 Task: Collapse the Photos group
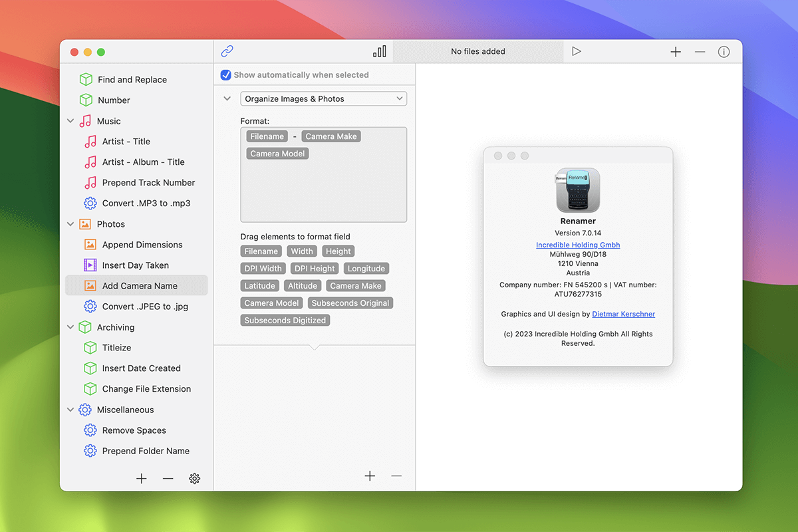tap(70, 224)
